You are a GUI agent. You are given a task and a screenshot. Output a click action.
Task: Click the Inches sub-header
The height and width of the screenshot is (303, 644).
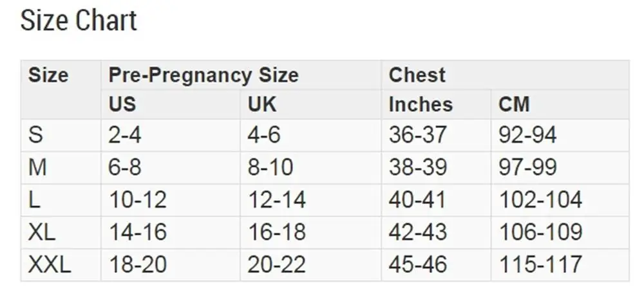(421, 105)
